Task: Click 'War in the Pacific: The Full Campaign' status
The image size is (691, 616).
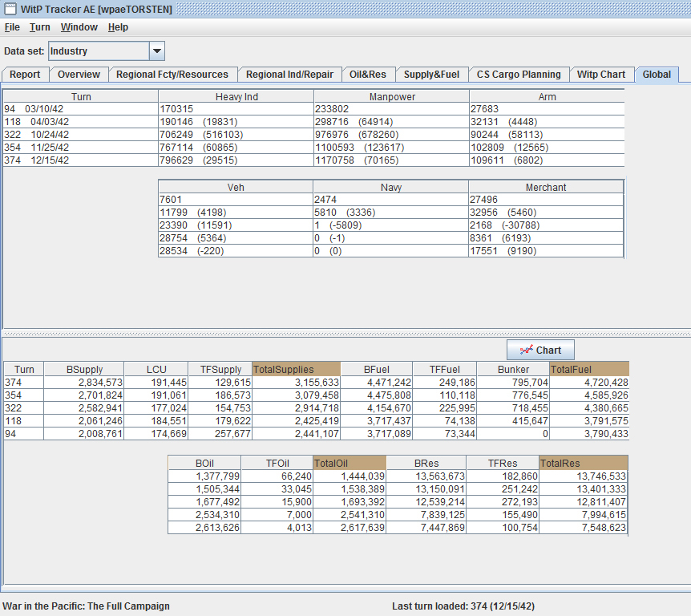Action: [x=86, y=606]
